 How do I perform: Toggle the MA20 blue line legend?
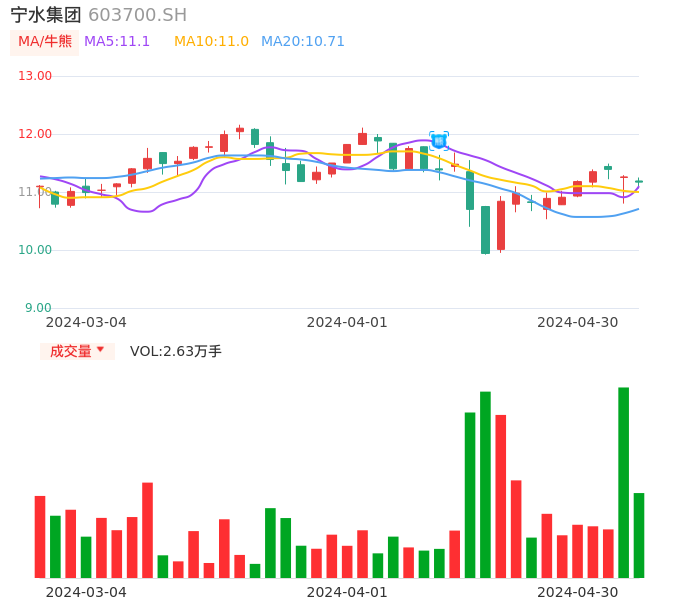pyautogui.click(x=303, y=42)
